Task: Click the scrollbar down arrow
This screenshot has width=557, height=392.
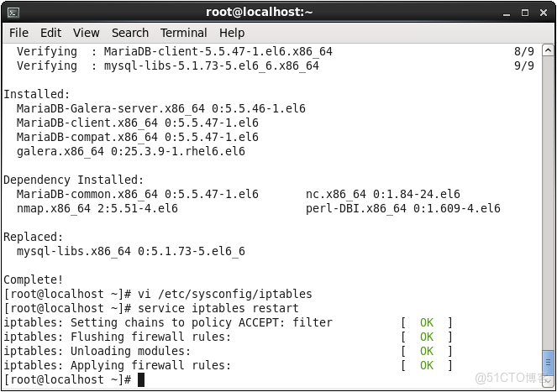Action: tap(549, 380)
